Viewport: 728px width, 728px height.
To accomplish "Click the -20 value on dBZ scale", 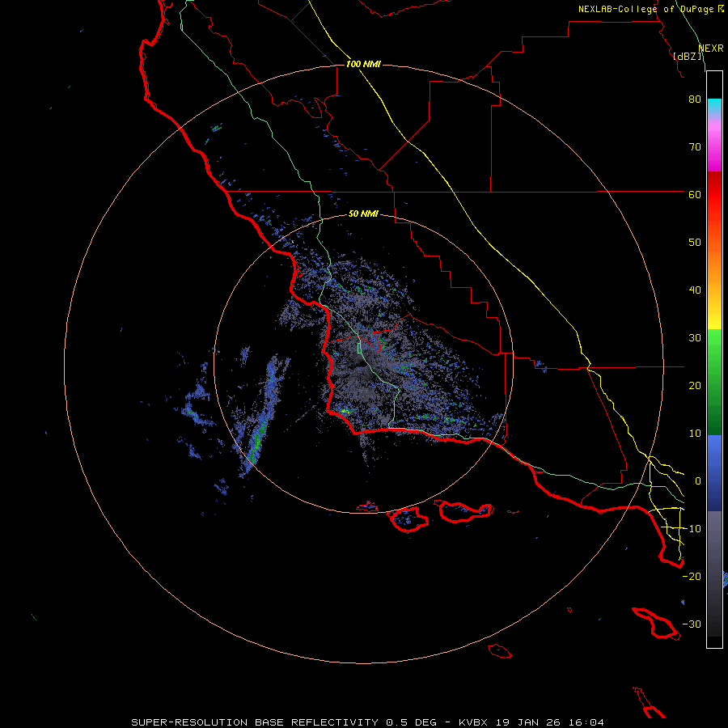I will click(692, 577).
